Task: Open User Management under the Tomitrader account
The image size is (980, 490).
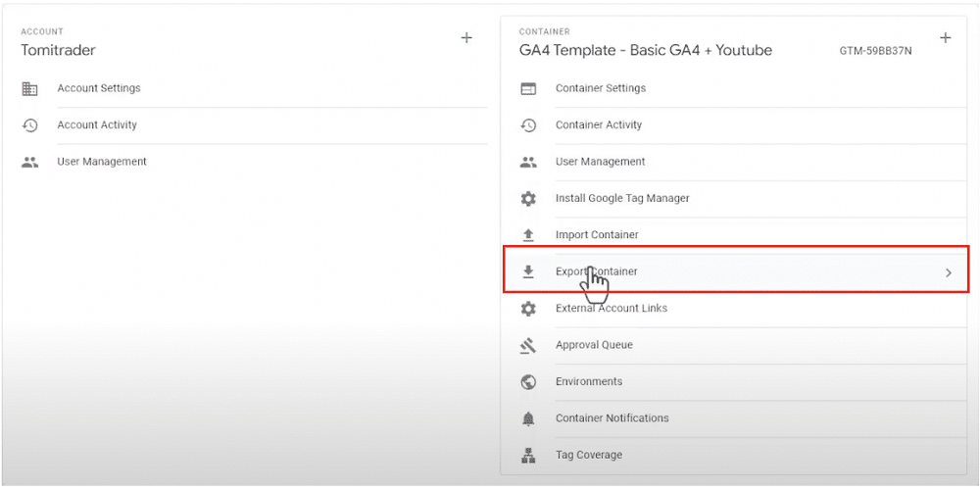Action: pos(102,162)
